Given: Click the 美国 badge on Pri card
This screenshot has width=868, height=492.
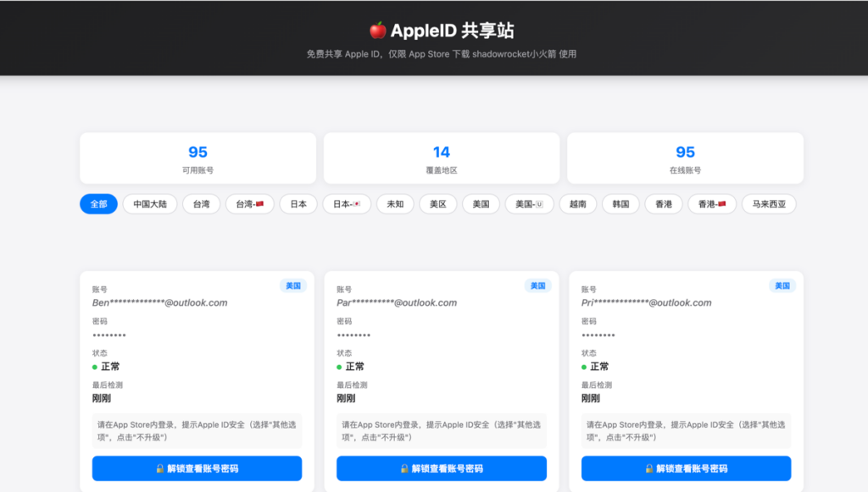Looking at the screenshot, I should [782, 286].
